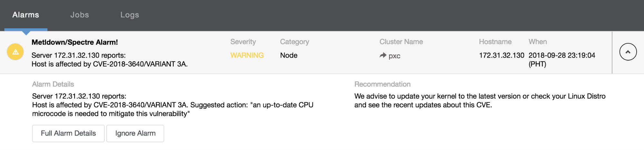Click the Ignore Alarm button
Viewport: 644px width, 150px height.
(135, 133)
